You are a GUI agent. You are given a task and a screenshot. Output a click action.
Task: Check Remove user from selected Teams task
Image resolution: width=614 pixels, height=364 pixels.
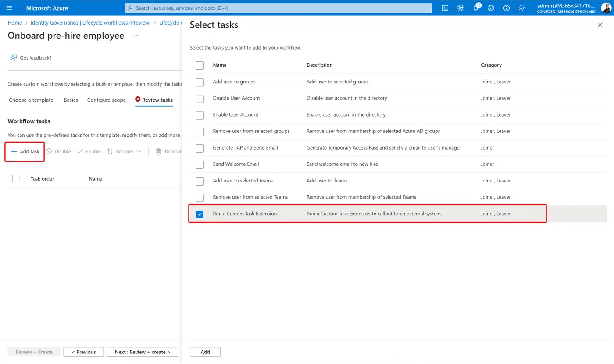(200, 197)
